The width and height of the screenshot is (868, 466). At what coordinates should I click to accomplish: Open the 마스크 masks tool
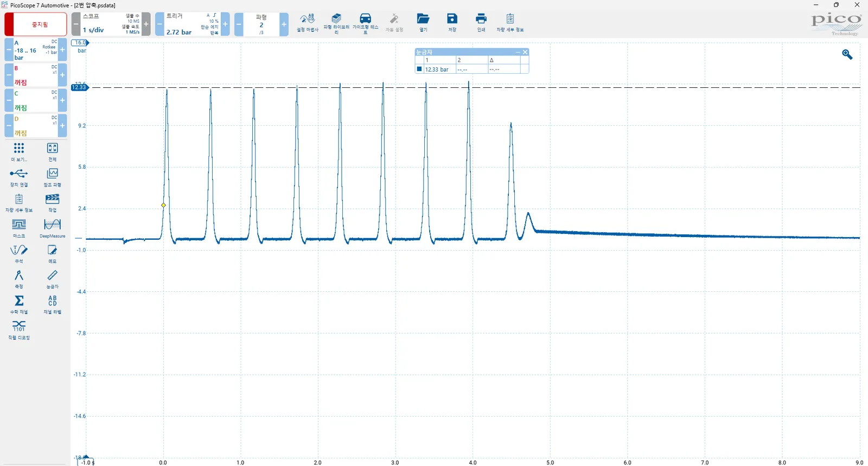(19, 228)
